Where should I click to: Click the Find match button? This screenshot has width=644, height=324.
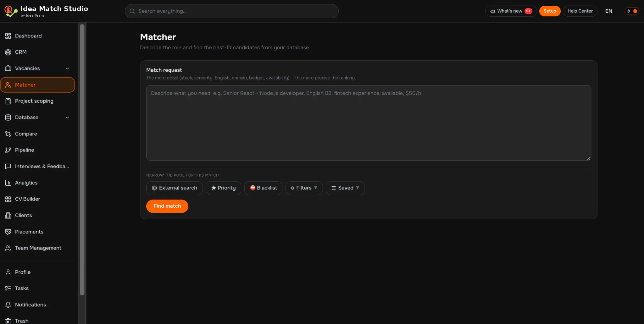point(167,206)
